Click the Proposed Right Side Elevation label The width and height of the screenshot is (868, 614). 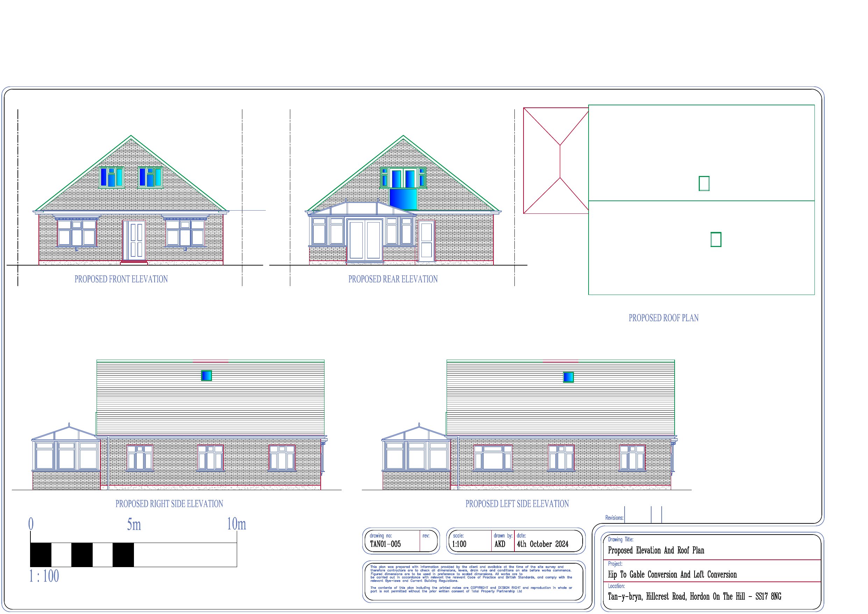pos(169,504)
